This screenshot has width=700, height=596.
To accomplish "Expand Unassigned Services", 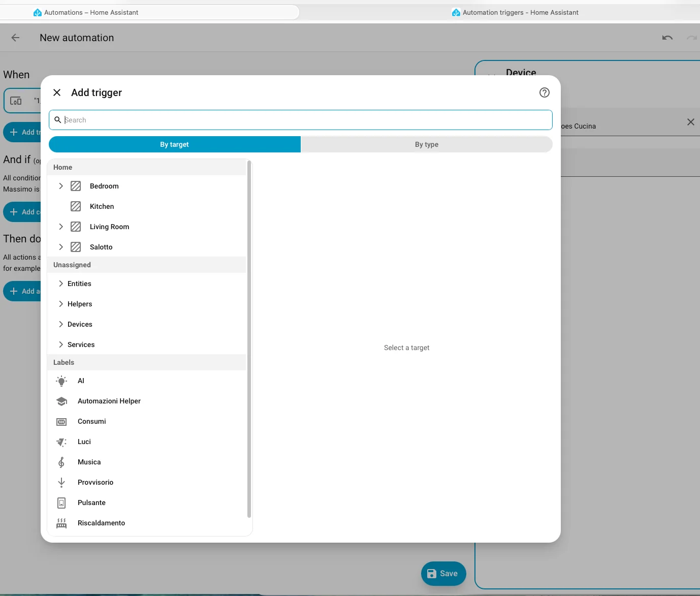I will click(x=61, y=344).
